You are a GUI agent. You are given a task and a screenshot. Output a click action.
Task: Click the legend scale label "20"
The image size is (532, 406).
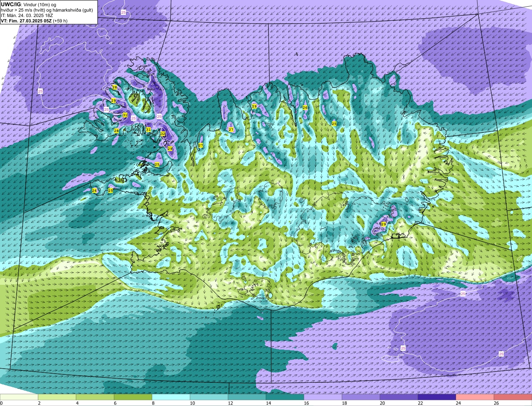(x=382, y=403)
